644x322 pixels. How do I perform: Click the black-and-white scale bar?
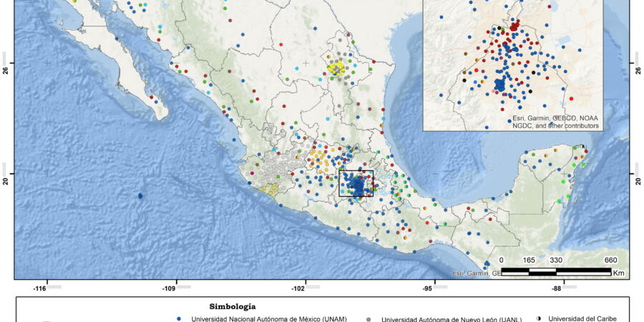[555, 272]
